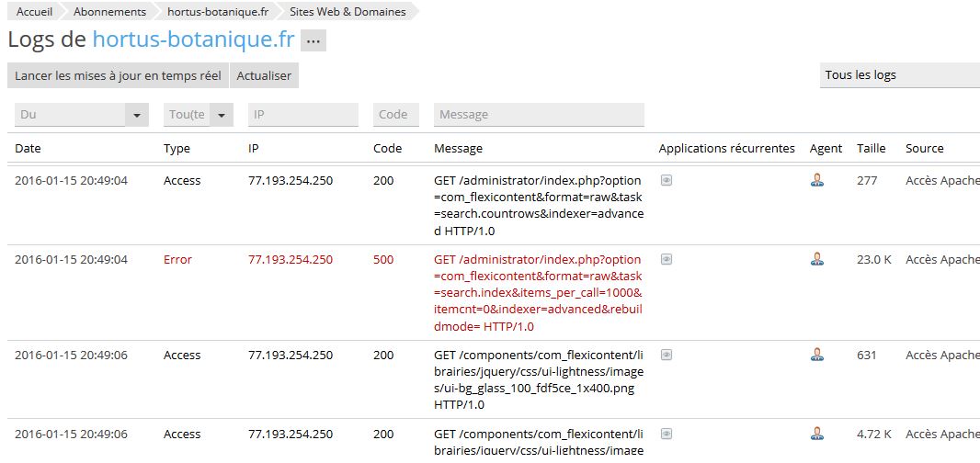The height and width of the screenshot is (463, 980).
Task: Open the Tous les logs selector
Action: tap(899, 75)
